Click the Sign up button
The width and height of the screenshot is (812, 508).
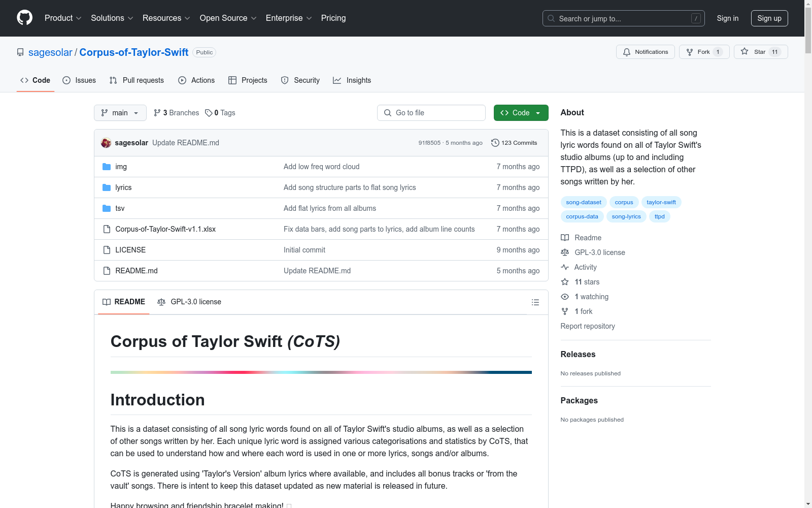coord(769,18)
